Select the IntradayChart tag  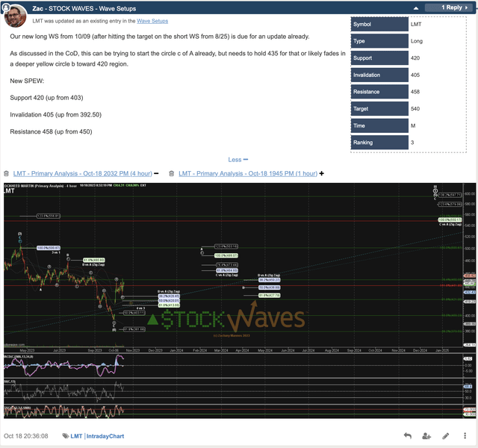coord(105,436)
